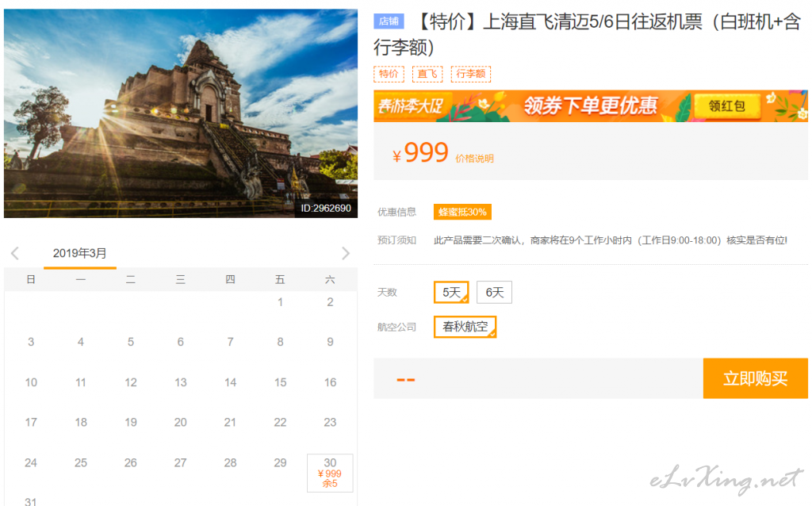Select March 9 on the calendar
The height and width of the screenshot is (506, 812).
pos(330,343)
